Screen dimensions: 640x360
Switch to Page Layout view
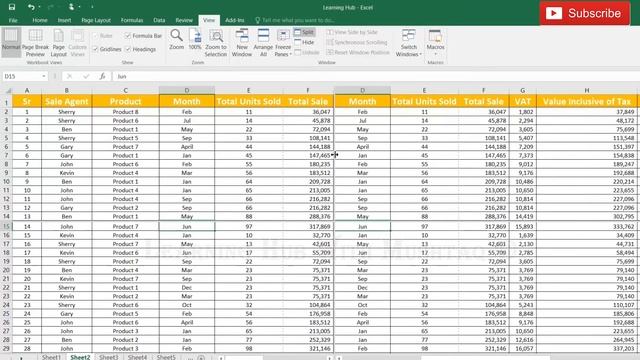(x=58, y=43)
